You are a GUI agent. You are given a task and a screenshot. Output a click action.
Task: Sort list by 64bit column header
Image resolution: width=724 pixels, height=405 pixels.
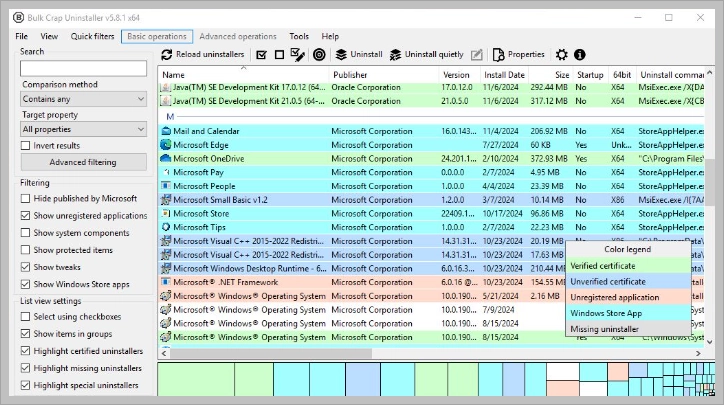pyautogui.click(x=621, y=75)
